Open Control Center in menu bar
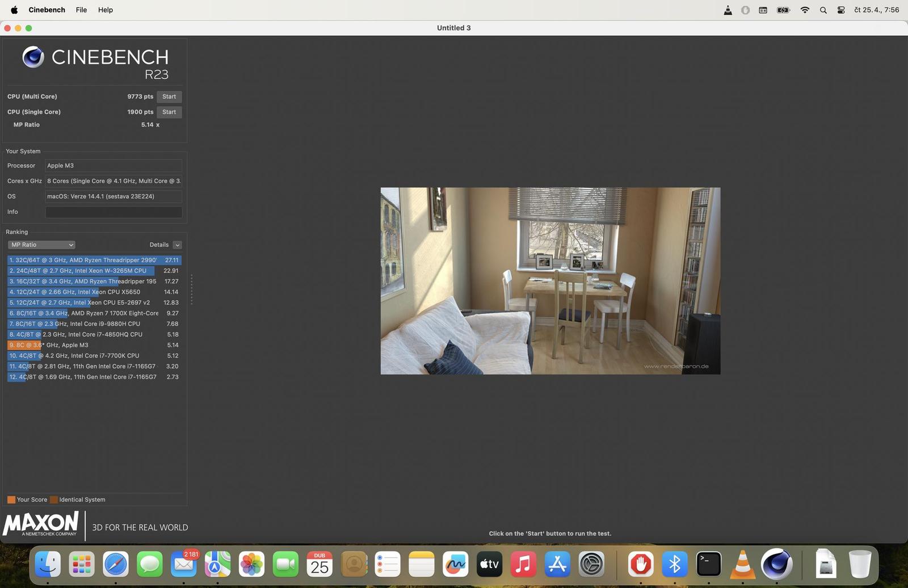The image size is (908, 588). [x=841, y=10]
